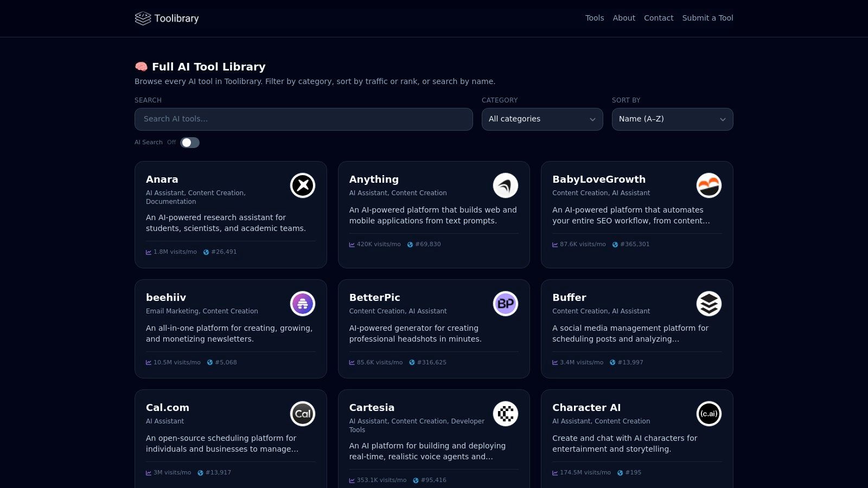Image resolution: width=868 pixels, height=488 pixels.
Task: Click the globe rank icon on Character AI card
Action: tap(620, 473)
